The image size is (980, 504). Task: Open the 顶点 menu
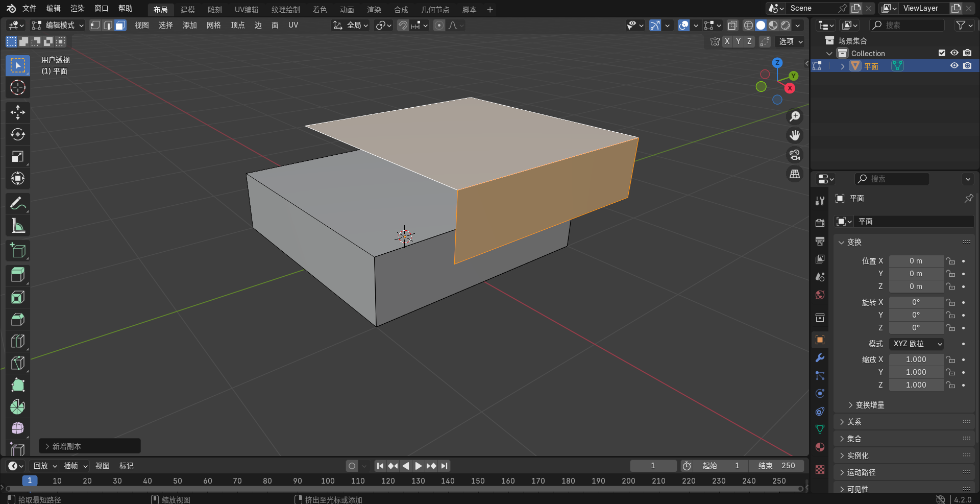pyautogui.click(x=237, y=25)
